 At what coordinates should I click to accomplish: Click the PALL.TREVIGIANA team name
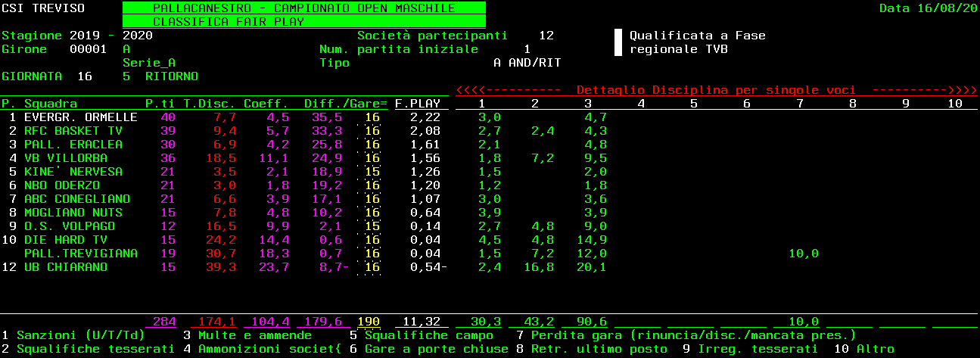pos(80,254)
